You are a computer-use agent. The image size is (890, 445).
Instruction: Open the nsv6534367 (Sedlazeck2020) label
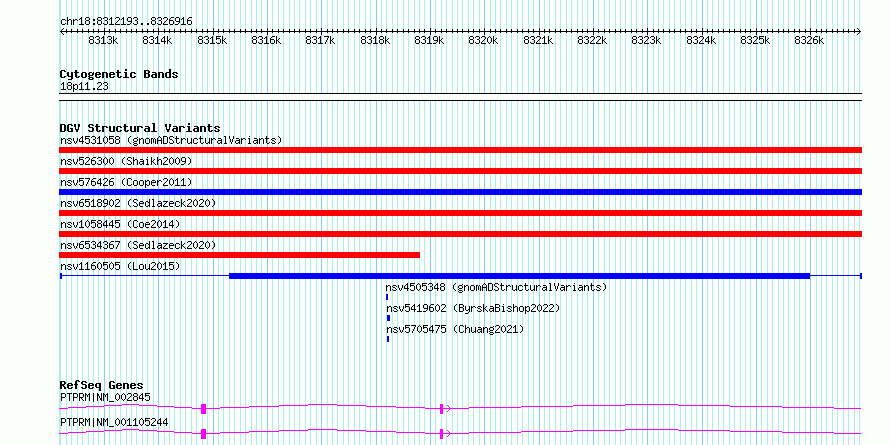coord(138,245)
